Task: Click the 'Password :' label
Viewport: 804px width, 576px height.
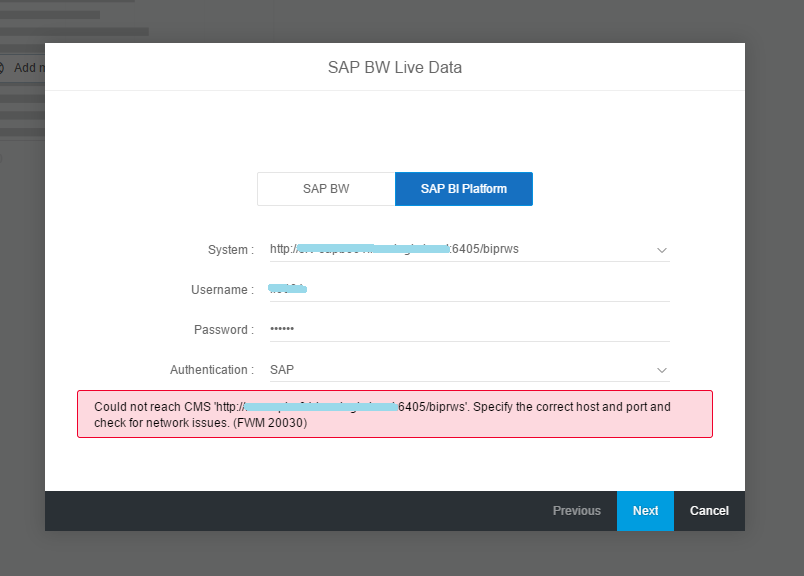Action: [x=224, y=330]
